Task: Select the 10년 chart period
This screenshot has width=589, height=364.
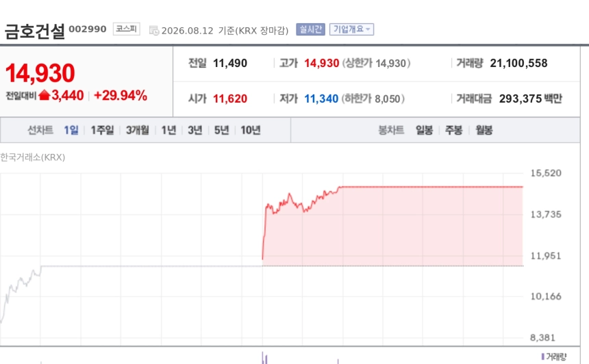Action: tap(251, 130)
